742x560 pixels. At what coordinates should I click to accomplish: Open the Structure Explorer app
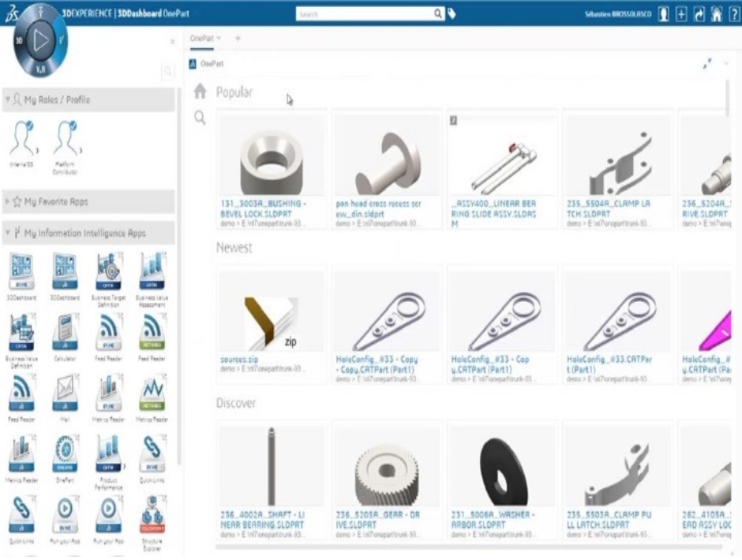click(152, 518)
